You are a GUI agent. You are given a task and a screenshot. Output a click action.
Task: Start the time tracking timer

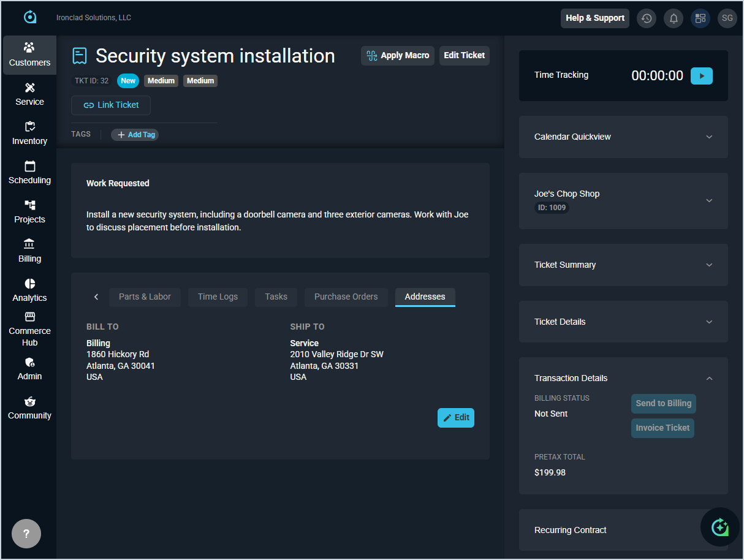701,76
